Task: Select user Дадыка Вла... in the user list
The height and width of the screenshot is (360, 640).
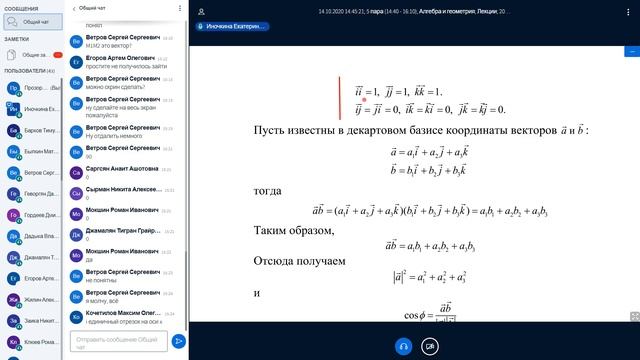Action: pyautogui.click(x=33, y=236)
